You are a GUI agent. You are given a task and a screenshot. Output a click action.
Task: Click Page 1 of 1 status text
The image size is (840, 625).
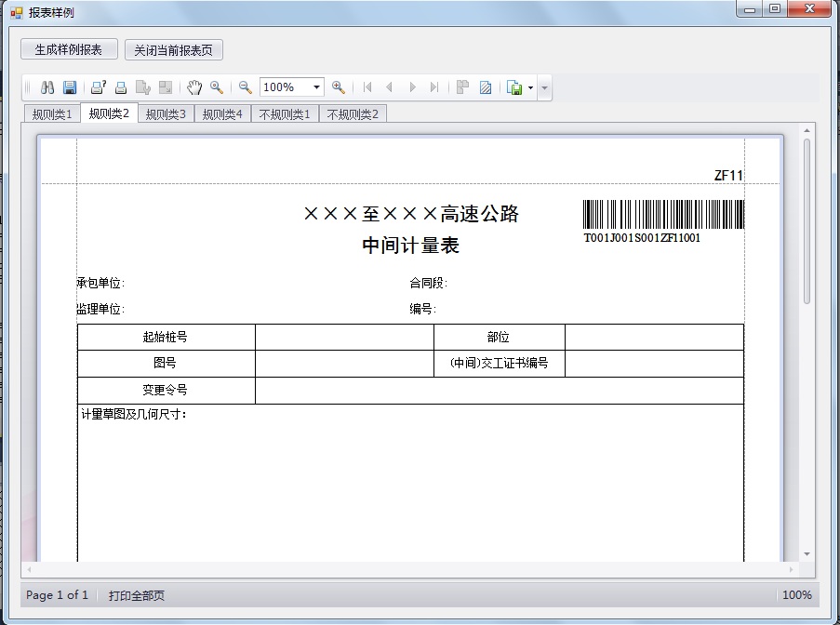coord(57,595)
